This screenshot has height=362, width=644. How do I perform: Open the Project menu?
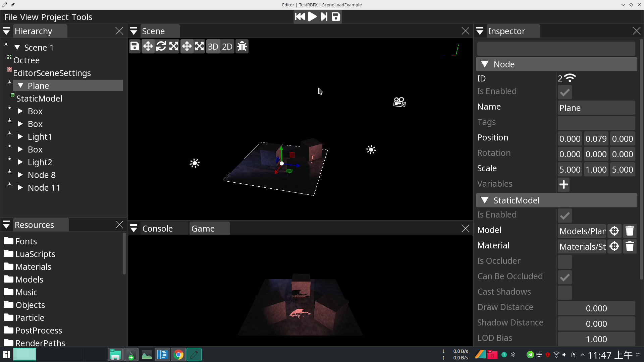click(x=55, y=17)
